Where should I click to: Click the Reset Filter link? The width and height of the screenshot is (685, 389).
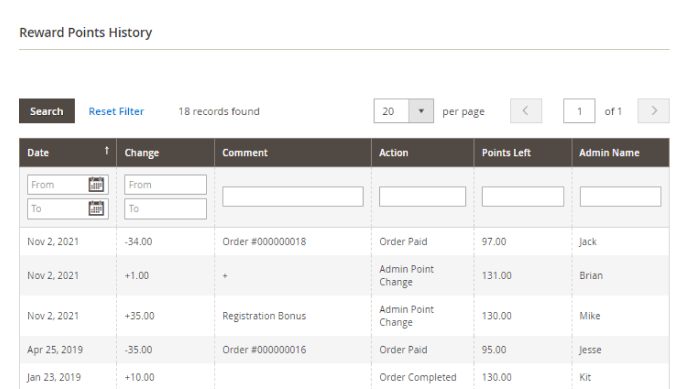(116, 111)
